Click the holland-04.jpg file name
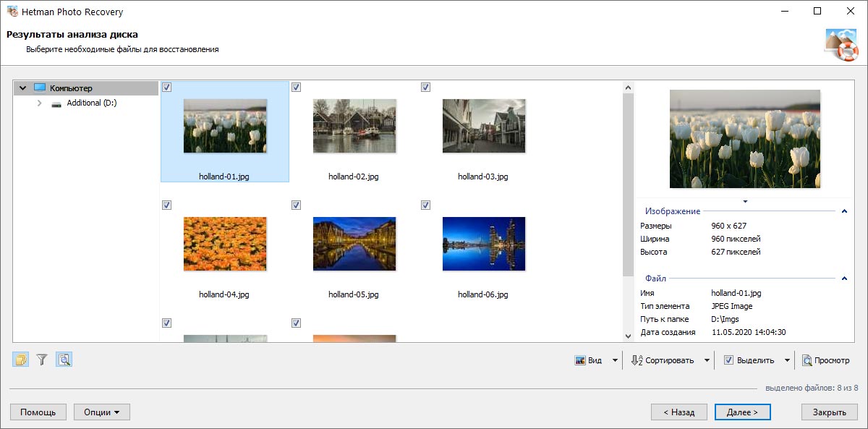The width and height of the screenshot is (868, 429). tap(224, 294)
